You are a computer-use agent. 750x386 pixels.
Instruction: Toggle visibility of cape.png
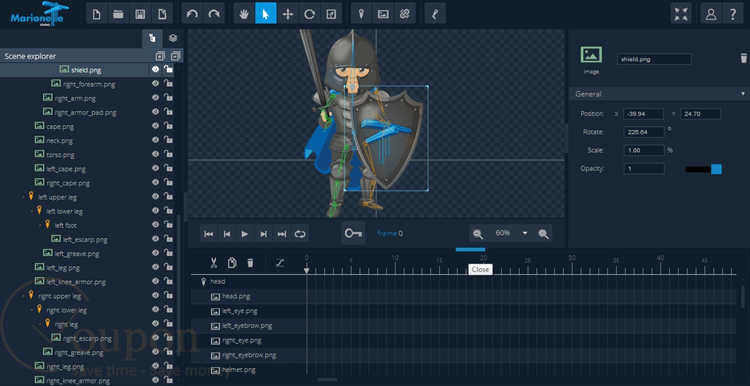coord(155,126)
